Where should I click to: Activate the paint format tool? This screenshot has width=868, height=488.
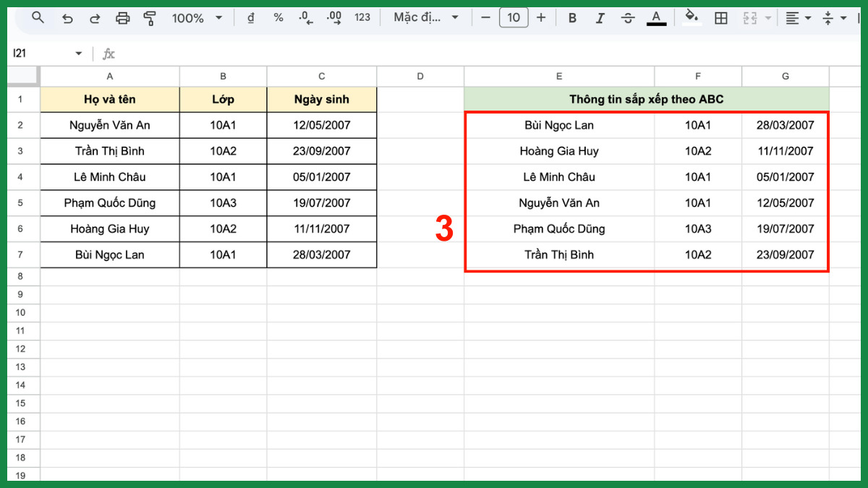(150, 18)
